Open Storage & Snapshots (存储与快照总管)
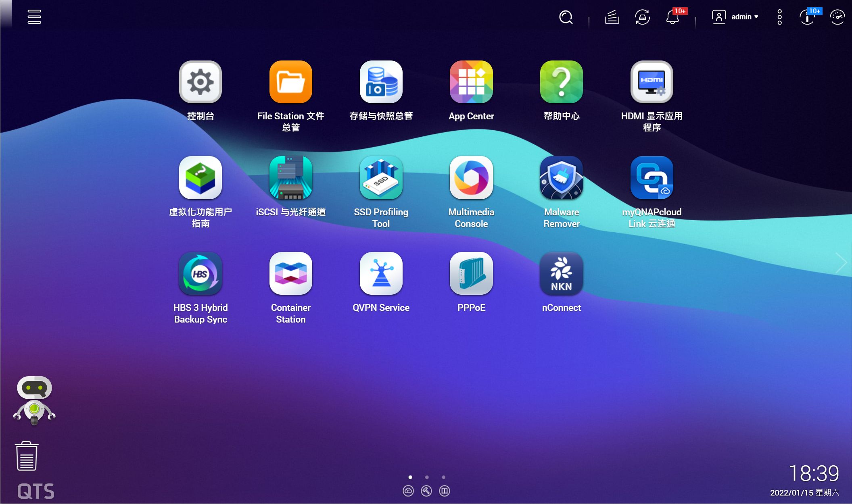Image resolution: width=852 pixels, height=504 pixels. (x=381, y=82)
